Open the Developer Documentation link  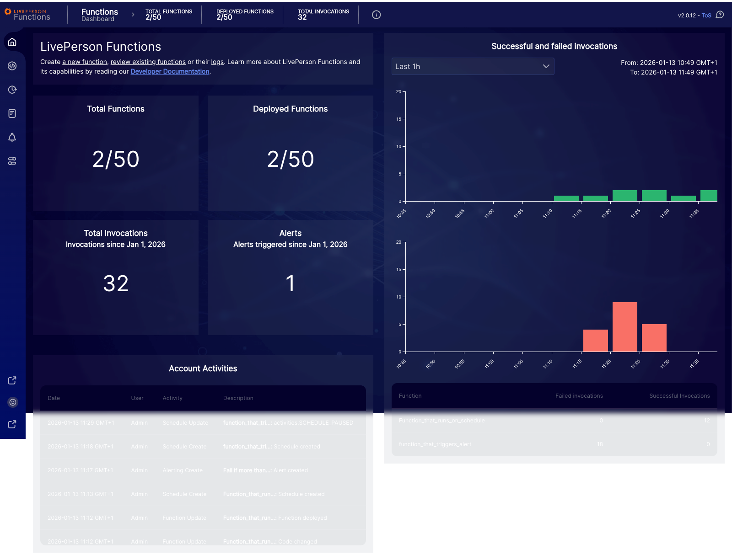(x=170, y=71)
